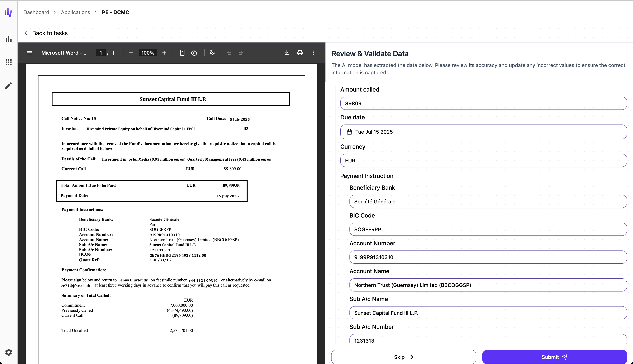Open the analytics bar chart sidebar icon
633x364 pixels.
[8, 39]
